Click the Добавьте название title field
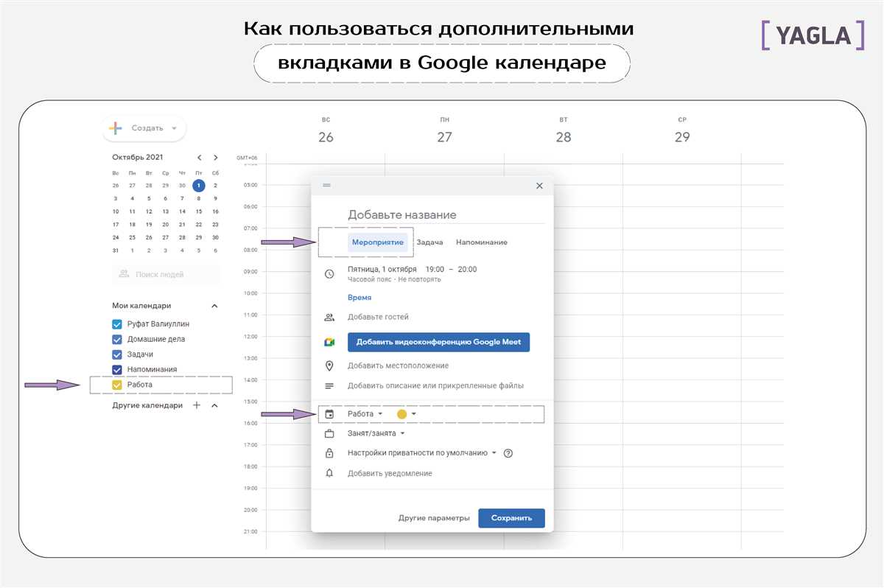 click(x=446, y=215)
